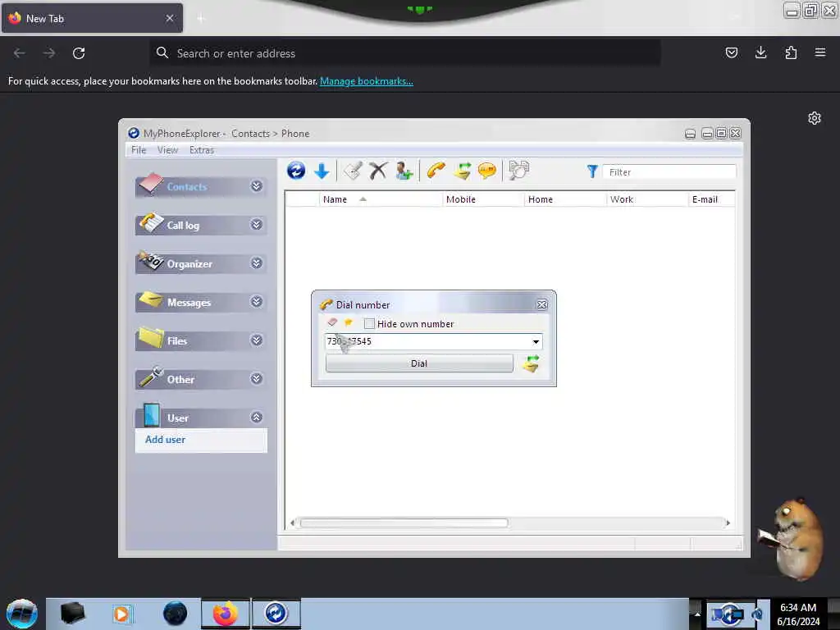Open the Other sidebar section

tap(201, 379)
